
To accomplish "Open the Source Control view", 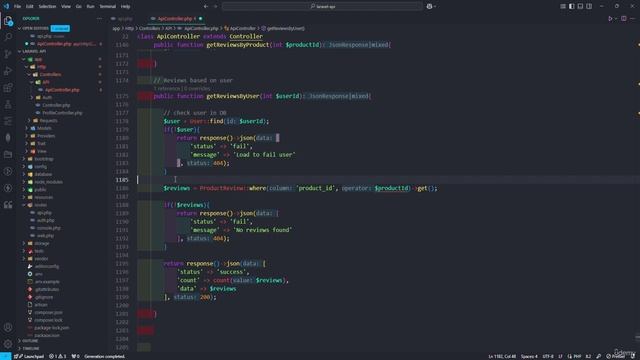I will (x=8, y=54).
